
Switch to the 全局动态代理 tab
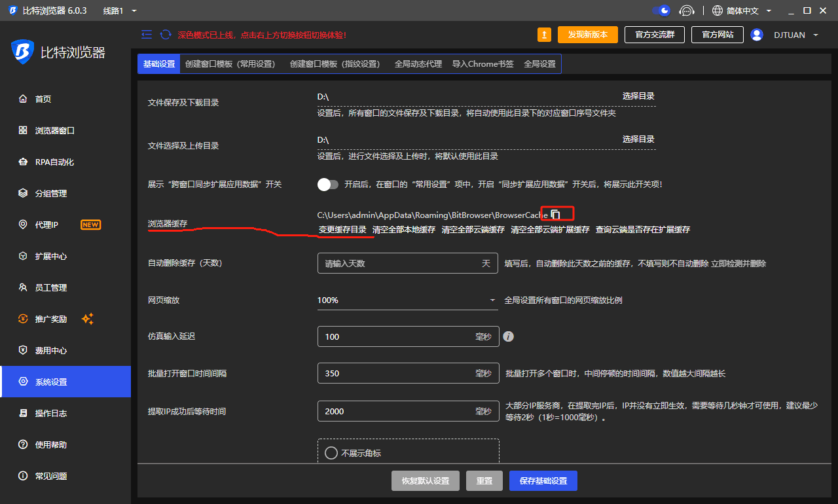coord(418,64)
